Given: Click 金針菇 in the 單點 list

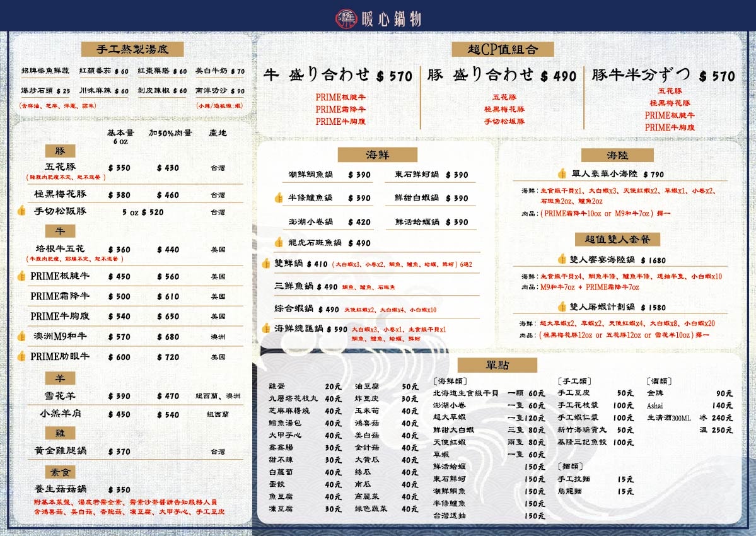Looking at the screenshot, I should (367, 447).
